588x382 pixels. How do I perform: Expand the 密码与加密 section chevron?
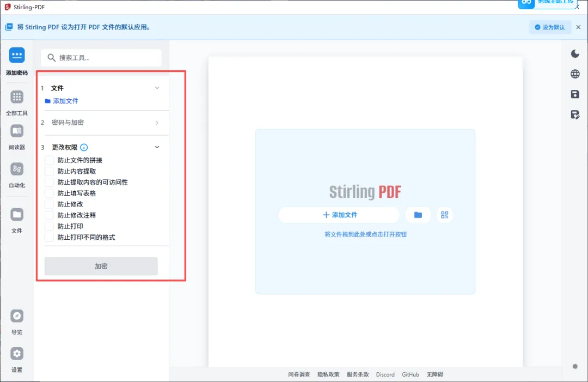coord(157,123)
